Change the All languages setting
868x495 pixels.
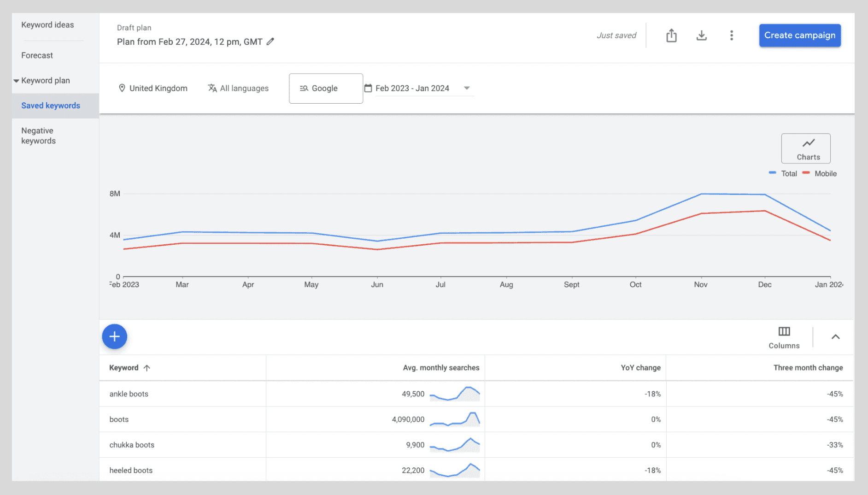pyautogui.click(x=238, y=88)
